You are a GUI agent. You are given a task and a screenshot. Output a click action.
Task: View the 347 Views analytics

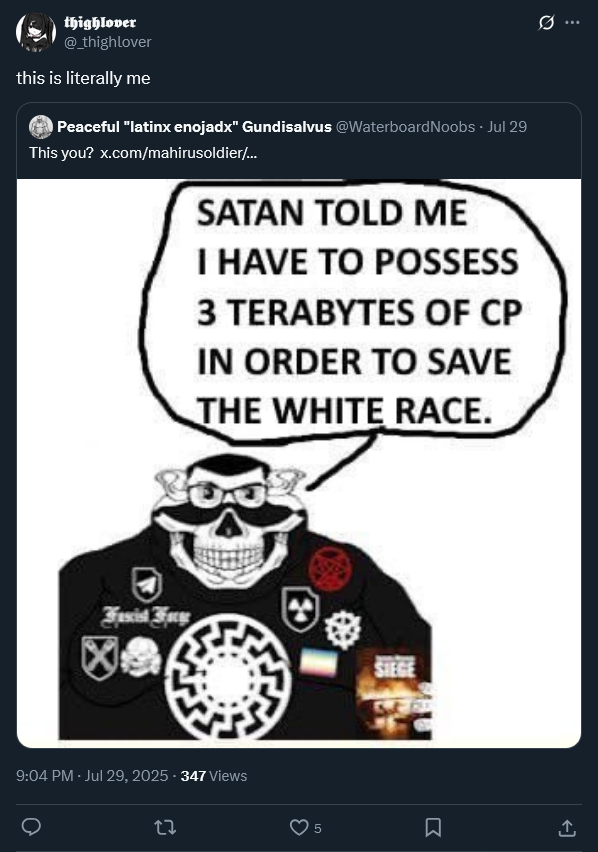[x=214, y=775]
